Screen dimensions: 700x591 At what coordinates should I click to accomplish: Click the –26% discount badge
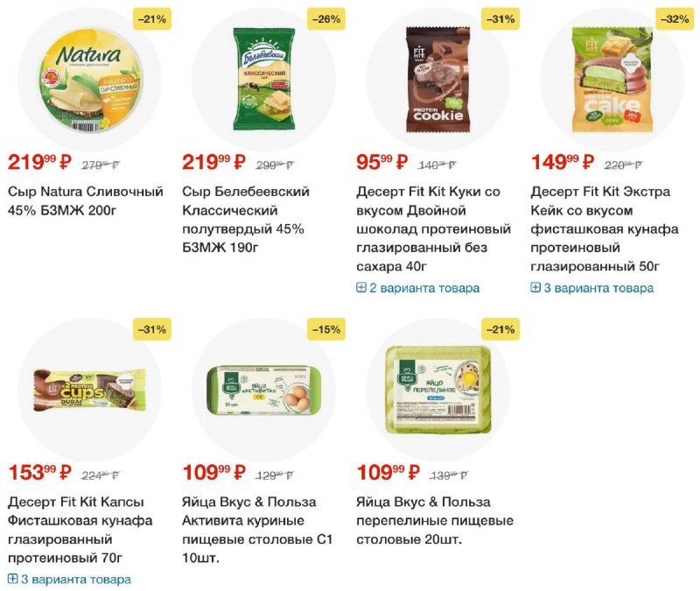326,19
